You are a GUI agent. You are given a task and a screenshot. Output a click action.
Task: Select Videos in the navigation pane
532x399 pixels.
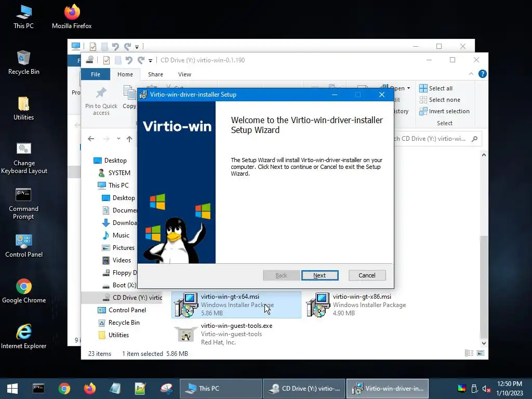[116, 260]
